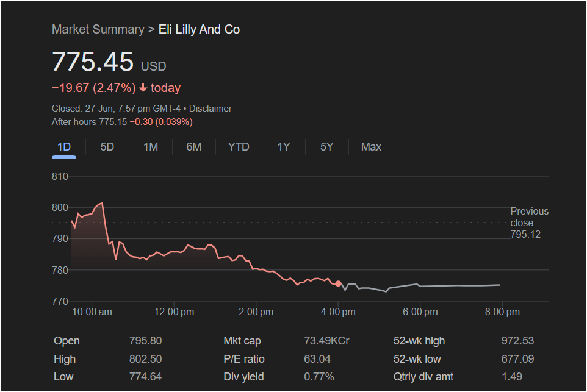587x392 pixels.
Task: Click the Open row label
Action: [67, 341]
